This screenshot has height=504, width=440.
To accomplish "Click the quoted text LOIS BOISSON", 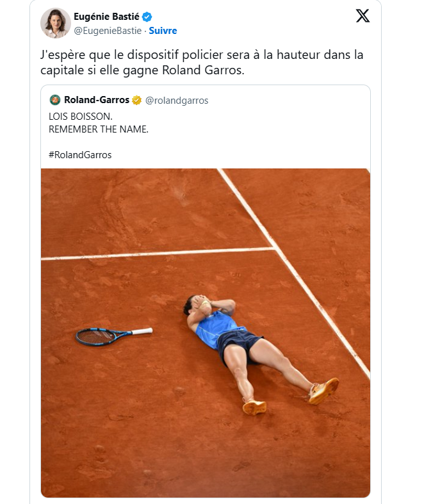I will coord(80,117).
